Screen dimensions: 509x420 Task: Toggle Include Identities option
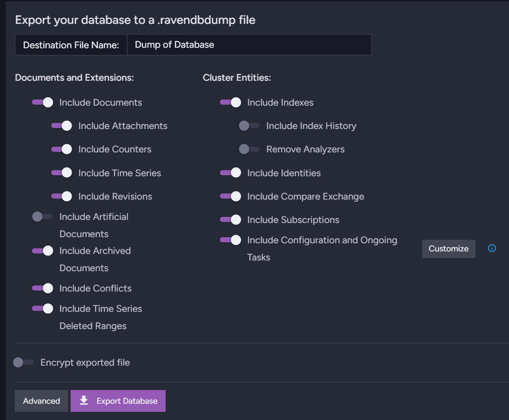[231, 173]
